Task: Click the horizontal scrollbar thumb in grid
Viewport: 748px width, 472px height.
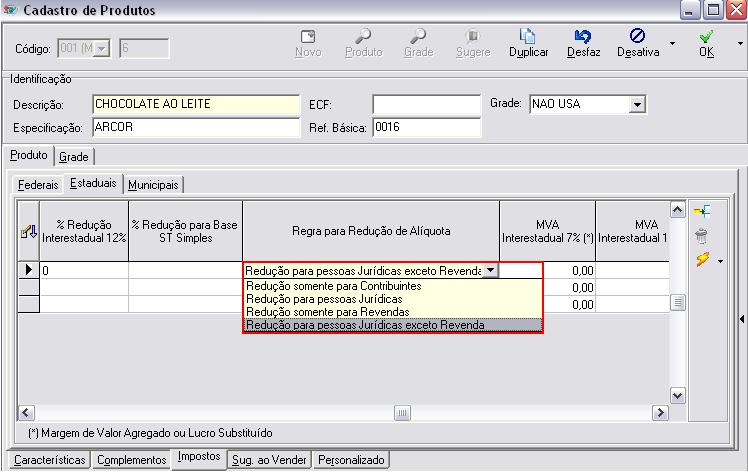Action: (402, 413)
